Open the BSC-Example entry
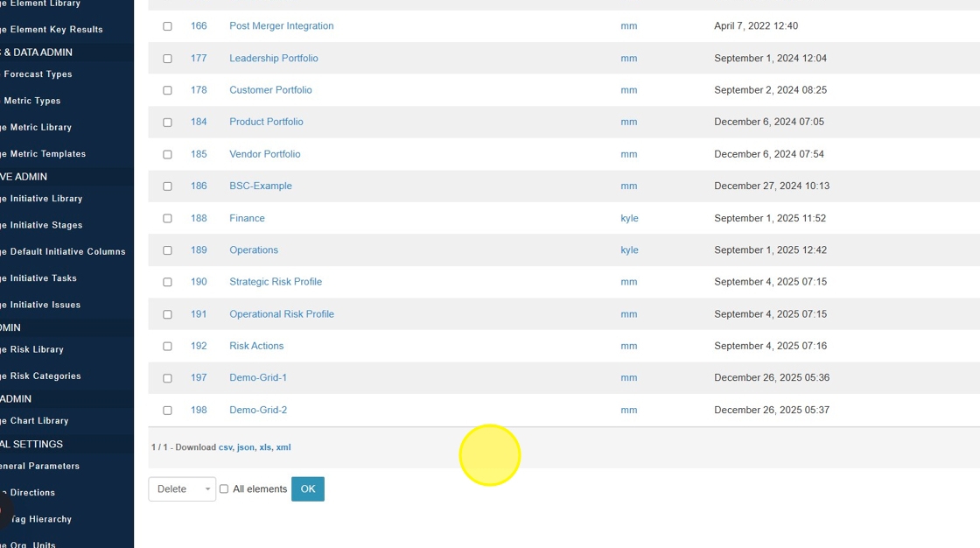This screenshot has height=548, width=980. click(260, 186)
